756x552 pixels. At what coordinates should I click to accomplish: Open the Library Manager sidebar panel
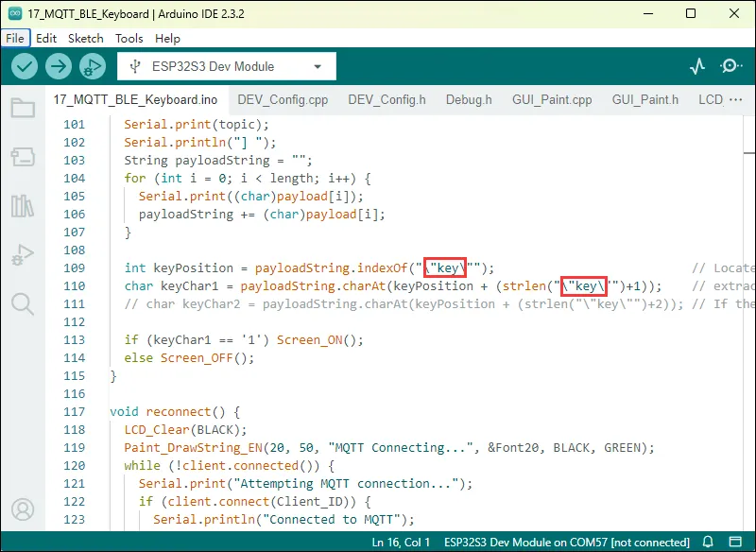[x=23, y=206]
